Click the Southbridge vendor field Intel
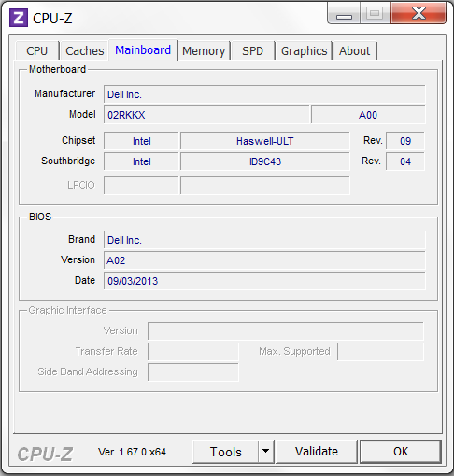454x476 pixels. pos(141,161)
